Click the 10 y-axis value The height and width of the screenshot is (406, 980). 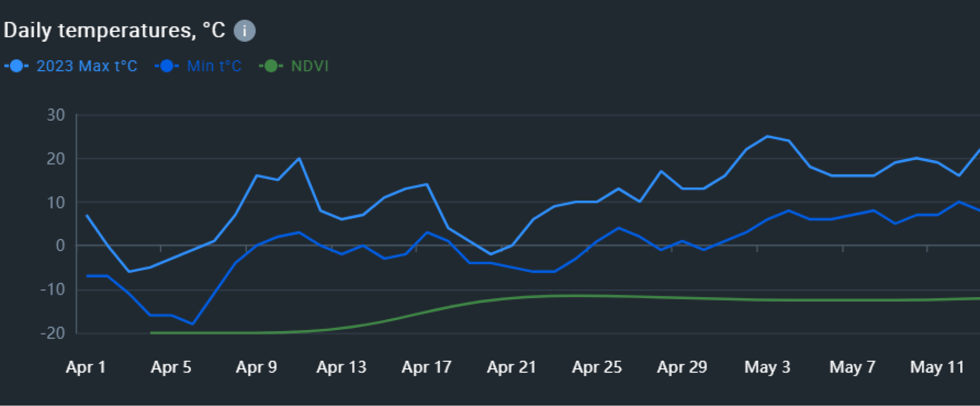click(56, 202)
